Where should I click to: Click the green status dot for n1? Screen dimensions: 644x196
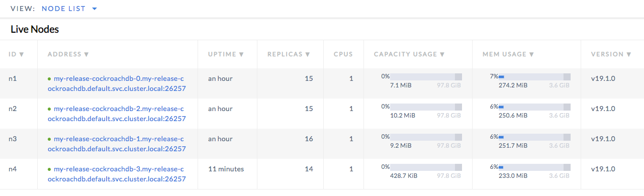49,79
